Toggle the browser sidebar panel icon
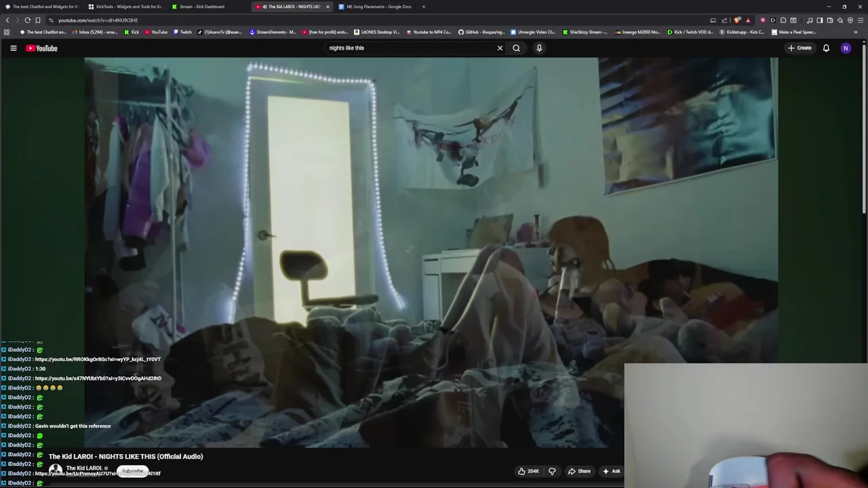 (819, 20)
